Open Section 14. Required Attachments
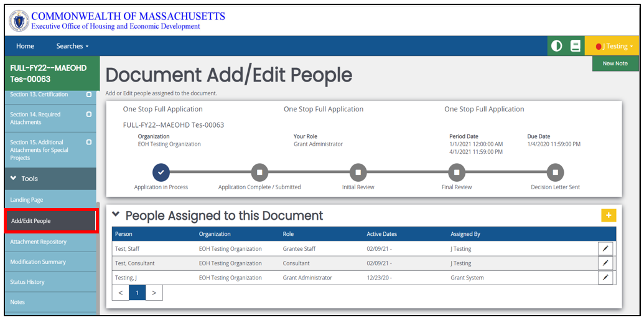This screenshot has width=644, height=320. (x=35, y=118)
